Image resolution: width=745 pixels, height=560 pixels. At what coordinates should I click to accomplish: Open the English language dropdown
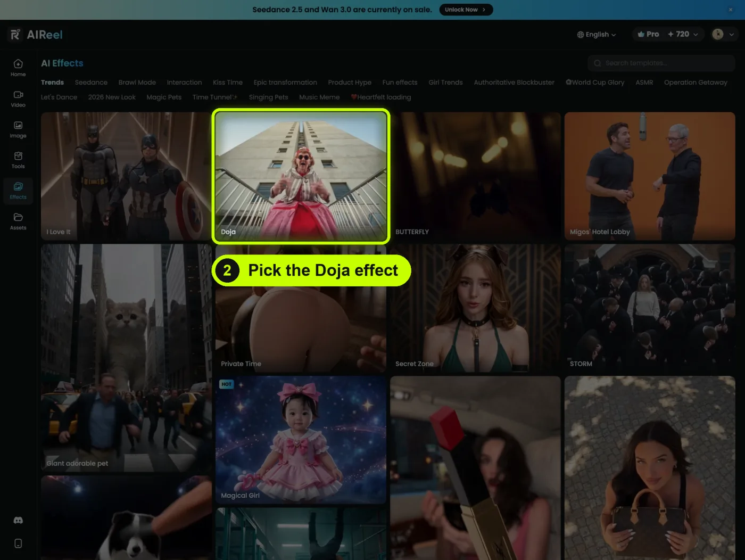(x=597, y=35)
